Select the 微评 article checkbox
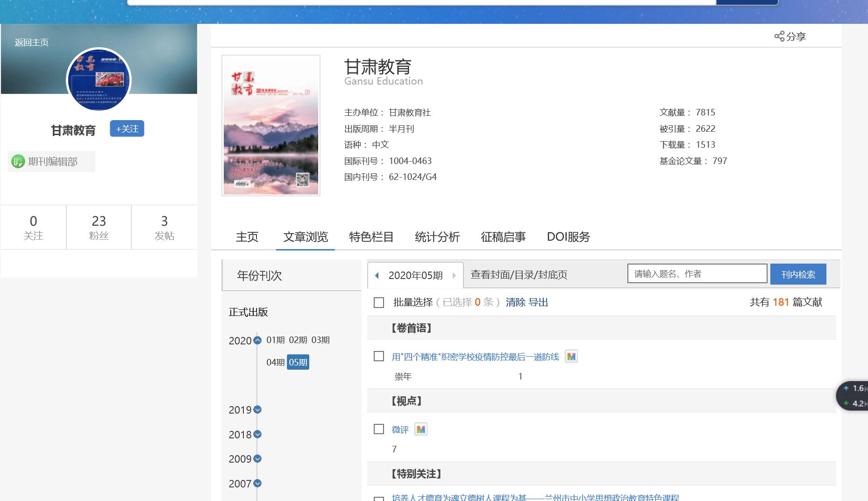This screenshot has width=868, height=501. pos(379,429)
